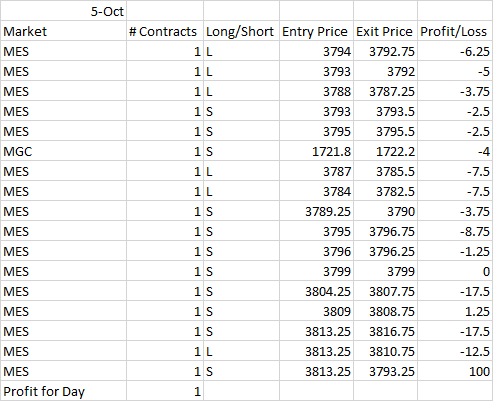Select the MGC market cell
This screenshot has width=493, height=401.
pyautogui.click(x=63, y=151)
